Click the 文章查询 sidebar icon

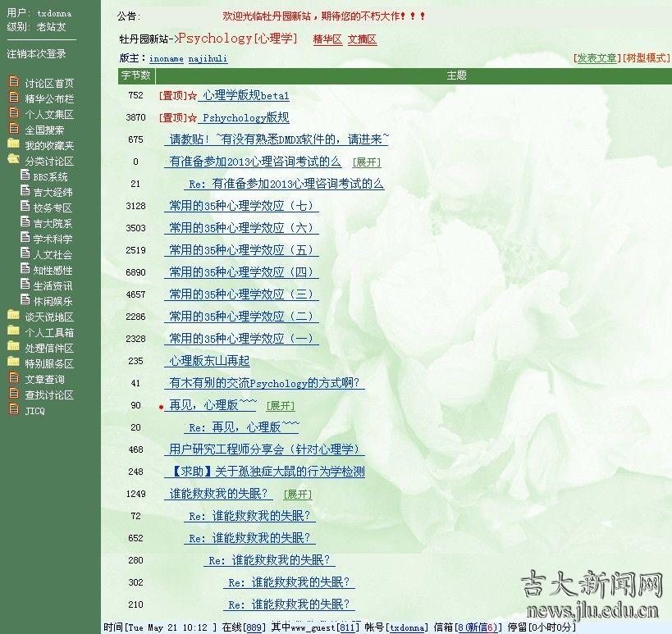(13, 378)
